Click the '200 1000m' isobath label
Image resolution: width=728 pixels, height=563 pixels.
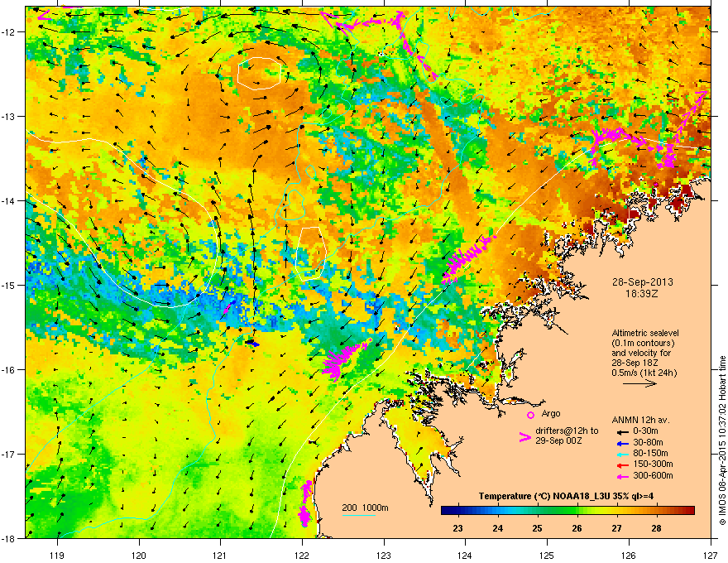tap(365, 508)
